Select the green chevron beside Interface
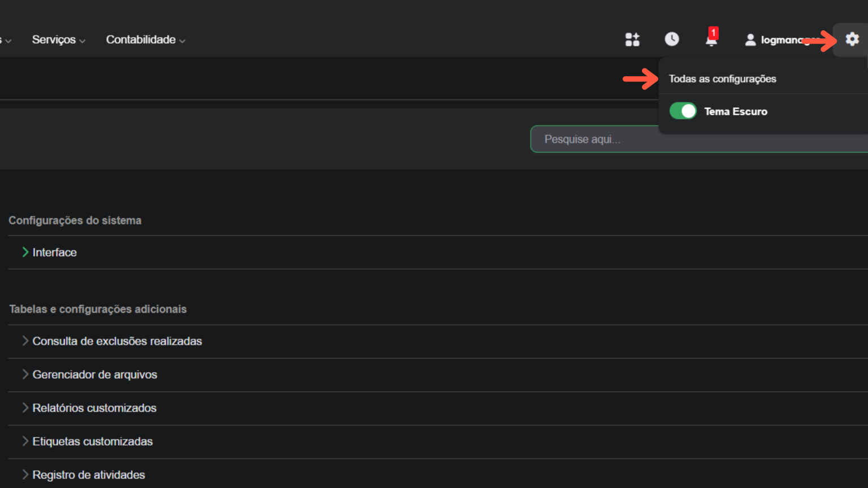This screenshot has width=868, height=488. click(x=25, y=252)
